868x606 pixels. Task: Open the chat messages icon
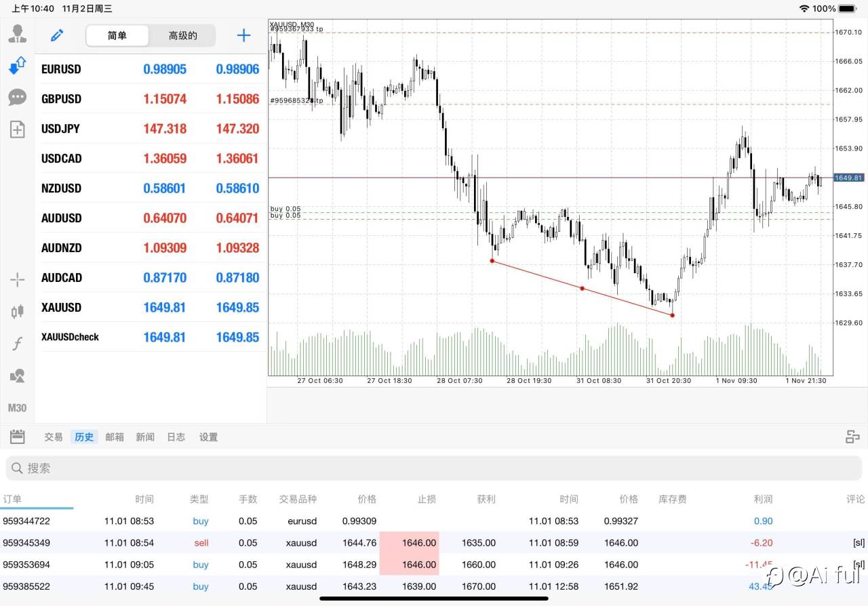pos(17,98)
